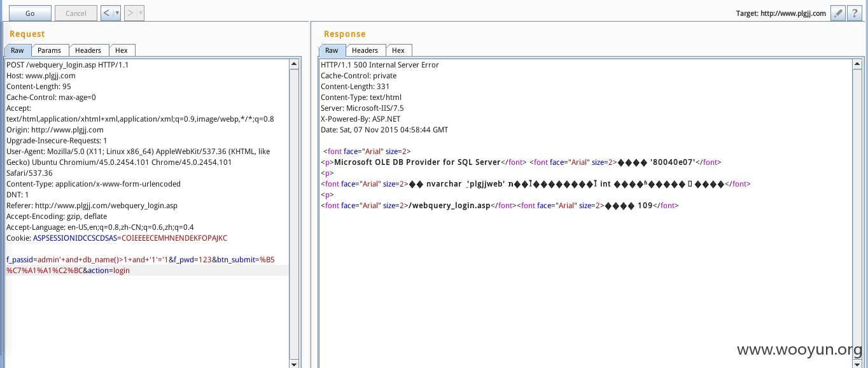The image size is (868, 368).
Task: Click the Accept-Language header line
Action: point(100,227)
